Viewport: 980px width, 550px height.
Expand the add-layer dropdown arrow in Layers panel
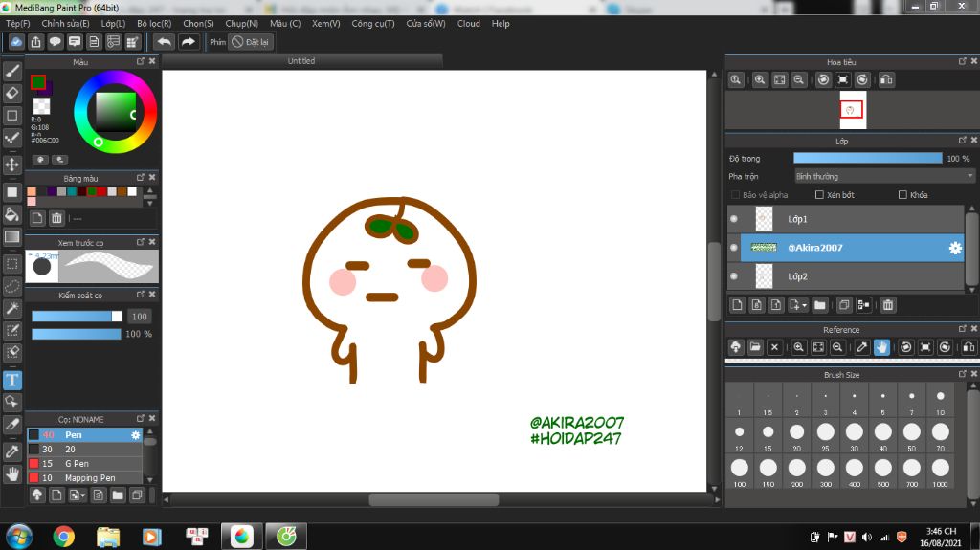pyautogui.click(x=805, y=305)
